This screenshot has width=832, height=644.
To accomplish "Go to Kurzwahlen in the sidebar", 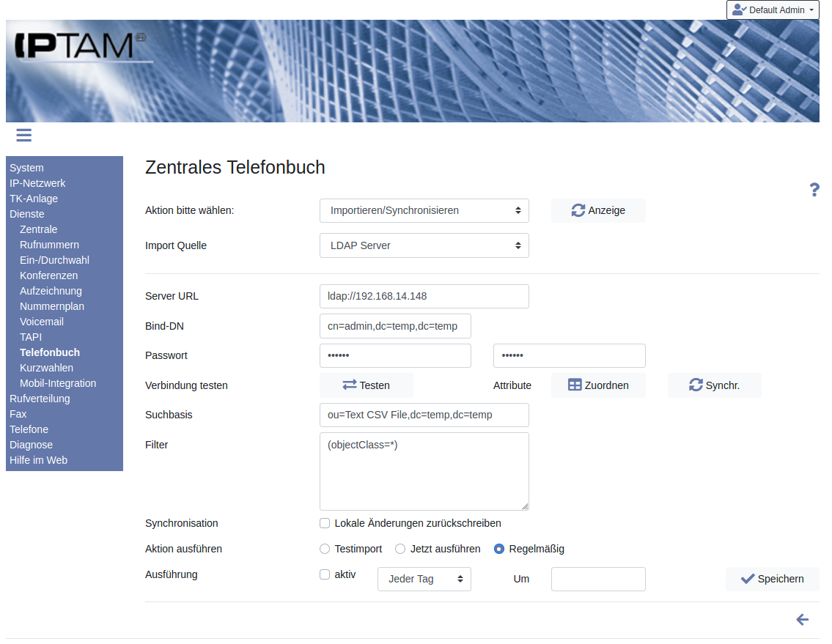I will 46,368.
